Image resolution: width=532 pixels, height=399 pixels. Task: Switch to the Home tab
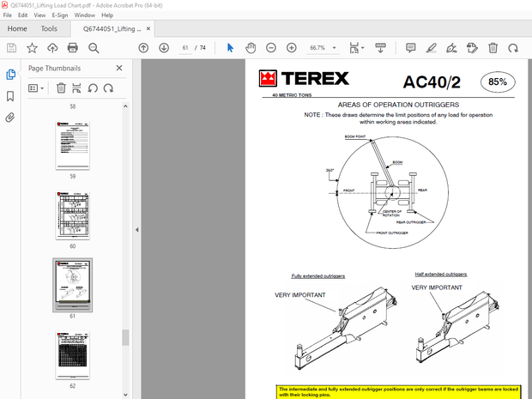coord(17,29)
